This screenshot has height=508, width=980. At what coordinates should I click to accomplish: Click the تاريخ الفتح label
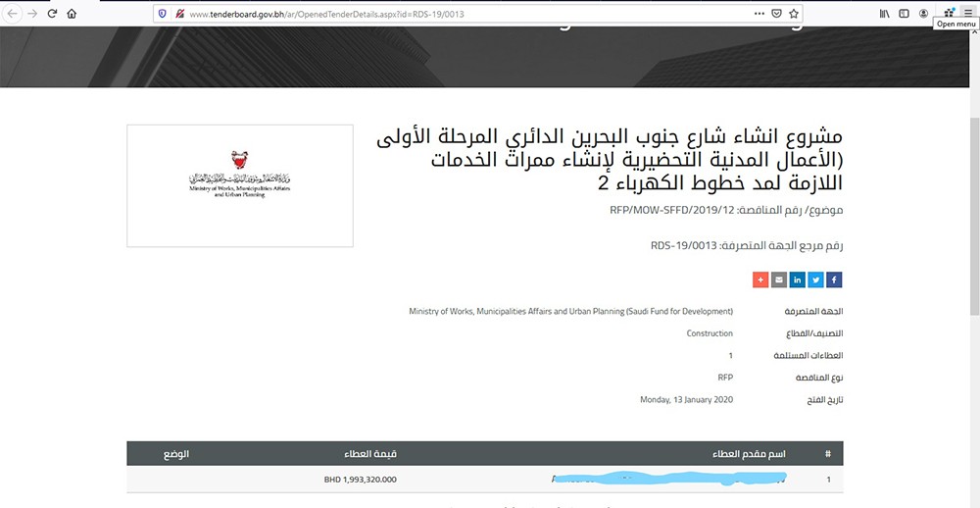[x=825, y=400]
